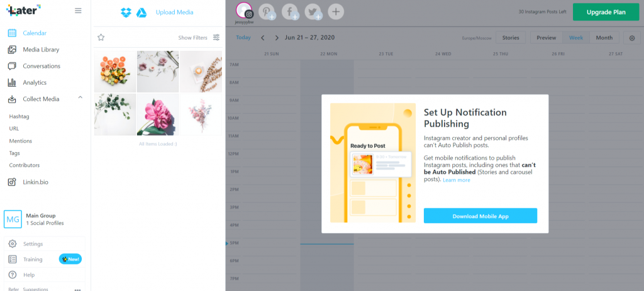The height and width of the screenshot is (291, 644).
Task: Select the eucalyptus leaves thumbnail
Action: tap(115, 114)
